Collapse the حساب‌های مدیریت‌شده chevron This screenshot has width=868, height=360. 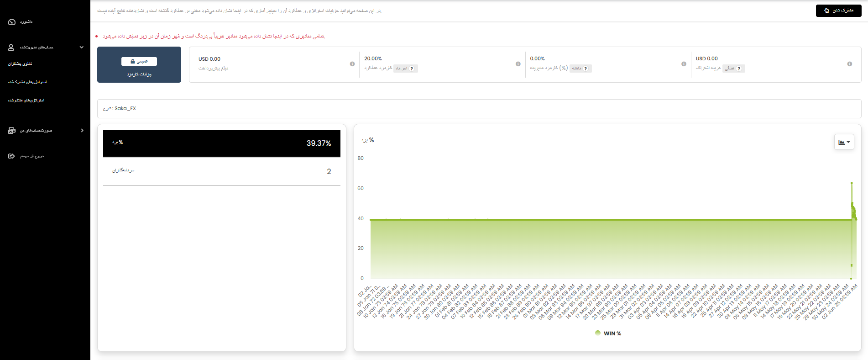tap(82, 47)
